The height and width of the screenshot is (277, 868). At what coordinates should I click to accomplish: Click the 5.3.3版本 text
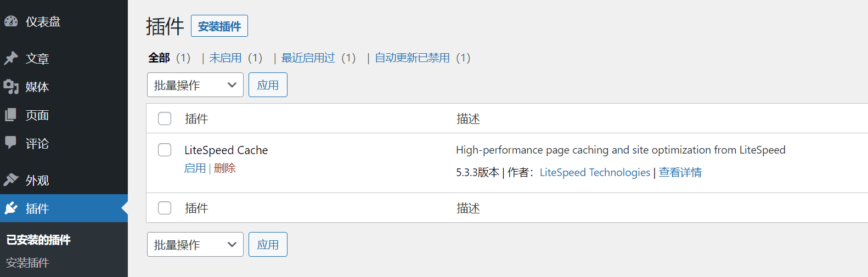coord(478,172)
